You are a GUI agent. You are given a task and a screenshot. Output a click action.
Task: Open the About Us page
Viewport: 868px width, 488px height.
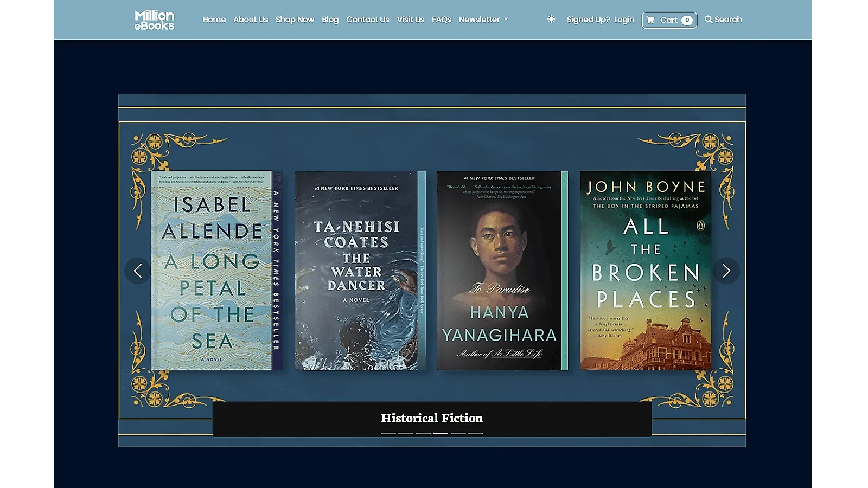coord(251,20)
